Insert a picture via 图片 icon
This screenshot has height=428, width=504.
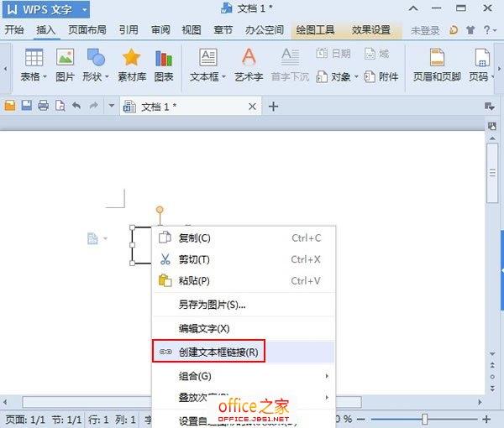65,57
